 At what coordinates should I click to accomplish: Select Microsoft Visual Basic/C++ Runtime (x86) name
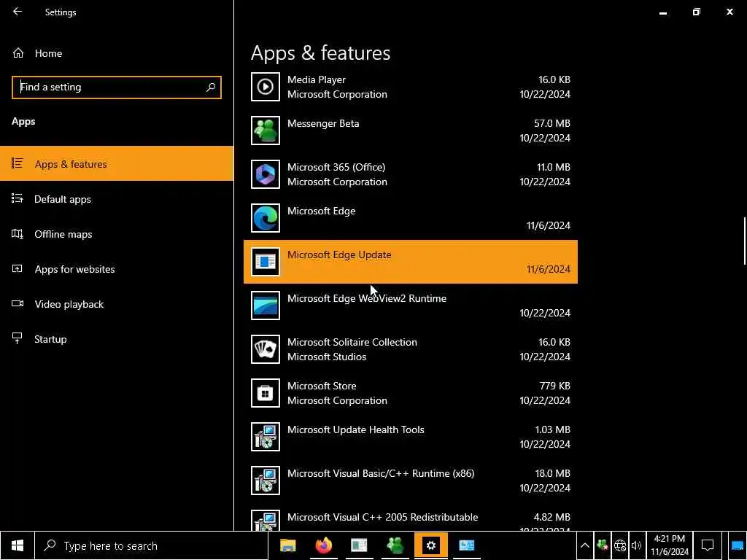click(x=381, y=474)
